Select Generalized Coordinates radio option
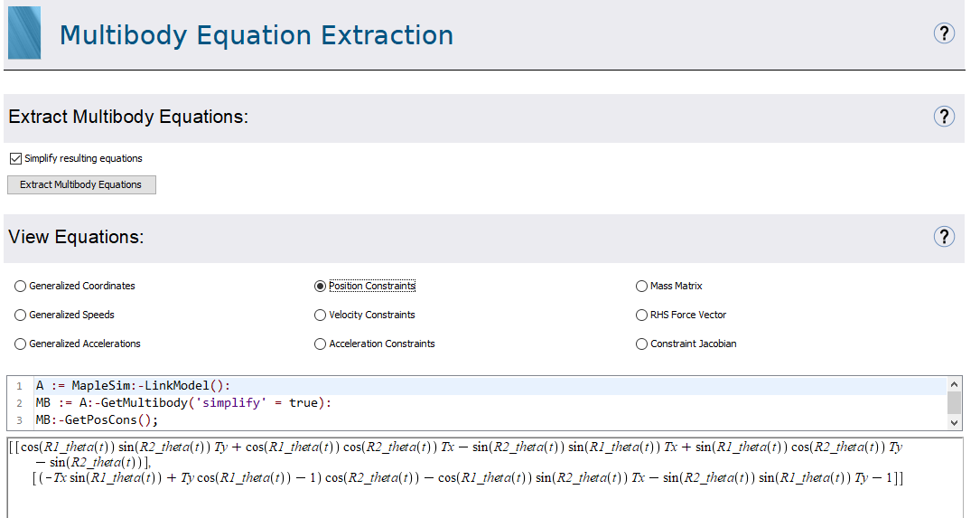The height and width of the screenshot is (518, 980). point(21,286)
